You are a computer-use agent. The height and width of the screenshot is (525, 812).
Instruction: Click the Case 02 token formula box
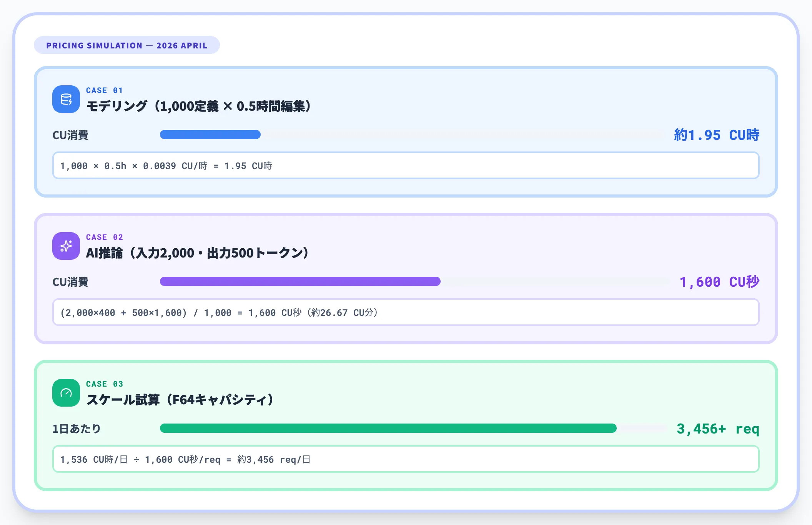tap(406, 312)
